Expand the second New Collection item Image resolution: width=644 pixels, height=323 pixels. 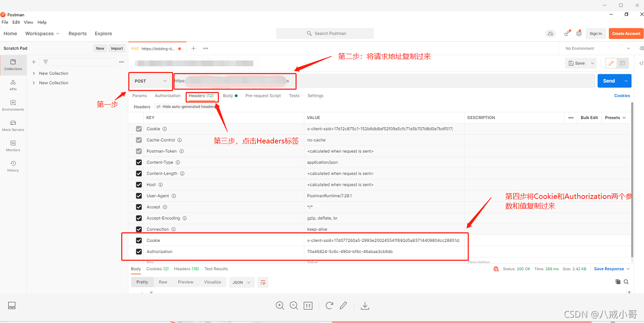[x=34, y=83]
